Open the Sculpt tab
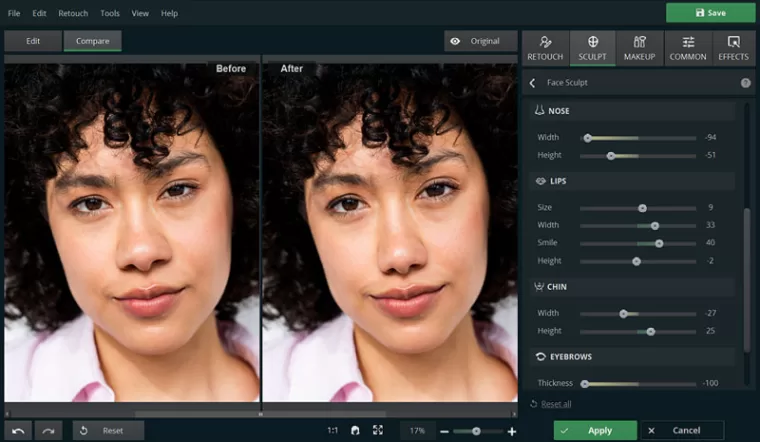 point(592,48)
